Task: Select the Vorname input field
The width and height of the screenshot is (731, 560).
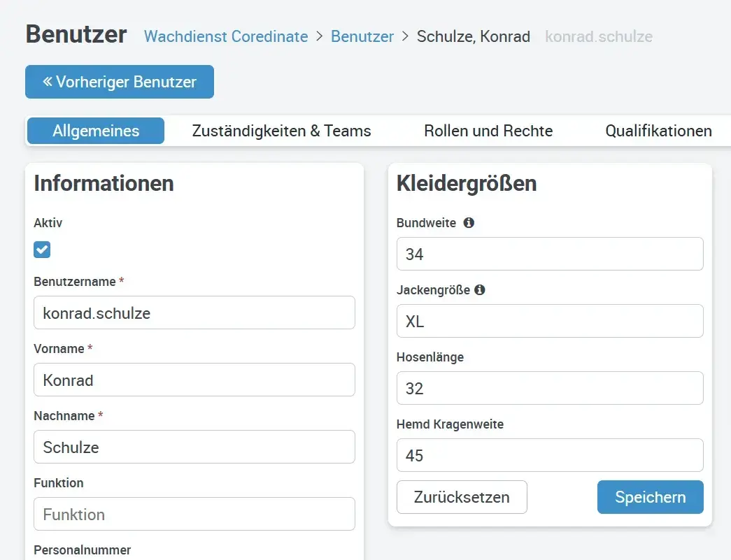Action: [x=194, y=380]
